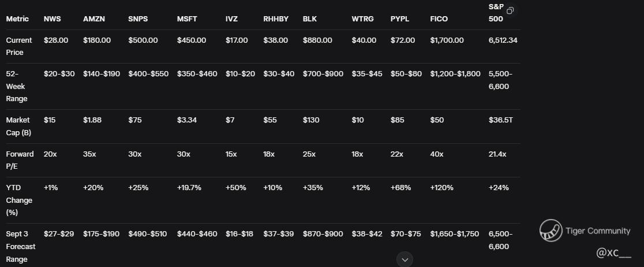The width and height of the screenshot is (644, 267).
Task: Click the Metric column header
Action: (x=17, y=19)
